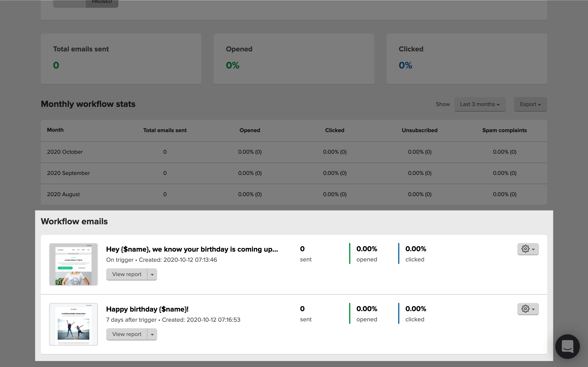Click the 'Happy birthday {$name}!' email title

[x=147, y=309]
